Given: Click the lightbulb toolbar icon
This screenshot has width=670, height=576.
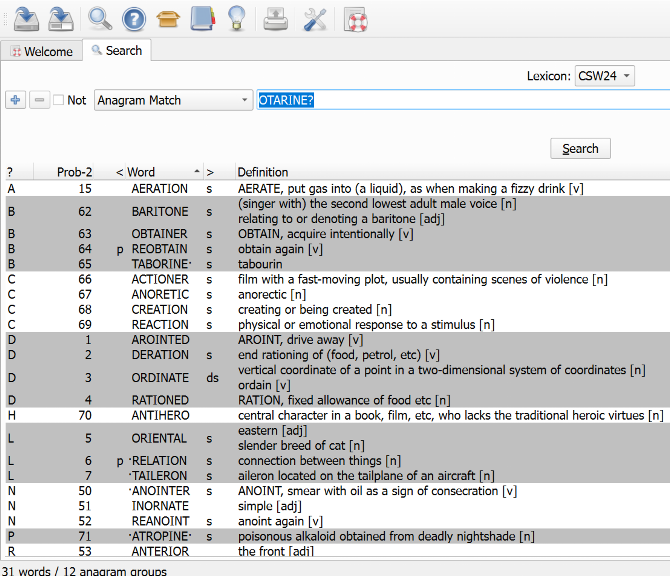Looking at the screenshot, I should (x=236, y=18).
